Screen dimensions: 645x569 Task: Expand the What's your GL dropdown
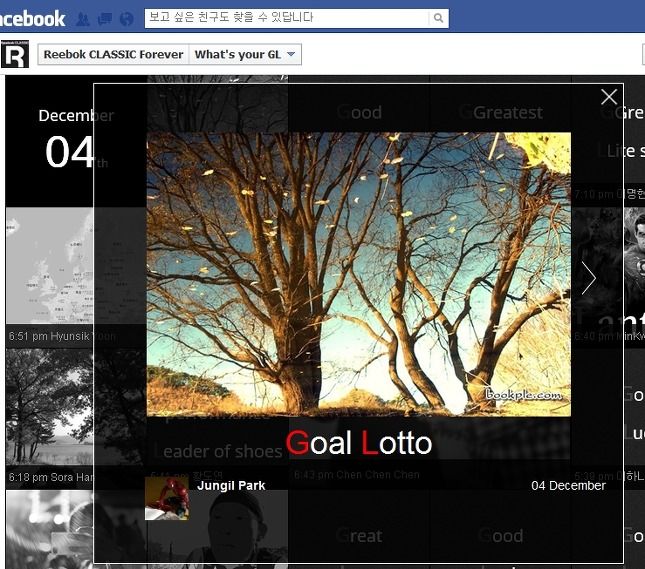tap(245, 54)
